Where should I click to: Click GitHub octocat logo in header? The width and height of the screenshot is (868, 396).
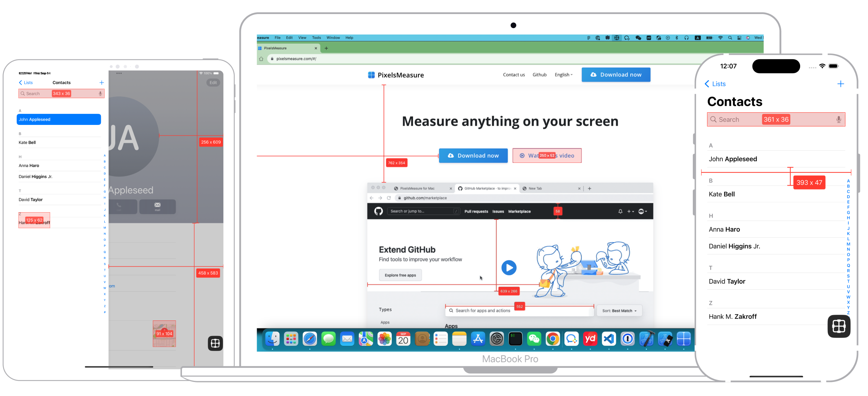tap(378, 211)
